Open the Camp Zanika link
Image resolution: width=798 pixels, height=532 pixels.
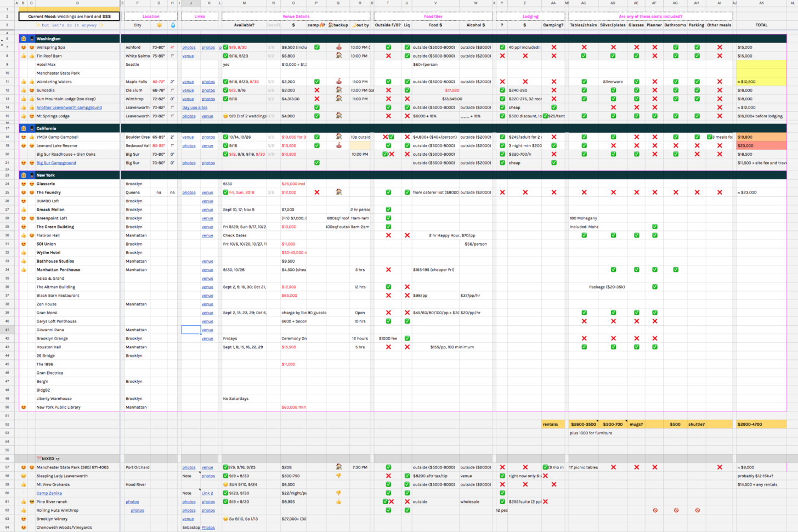[49, 493]
